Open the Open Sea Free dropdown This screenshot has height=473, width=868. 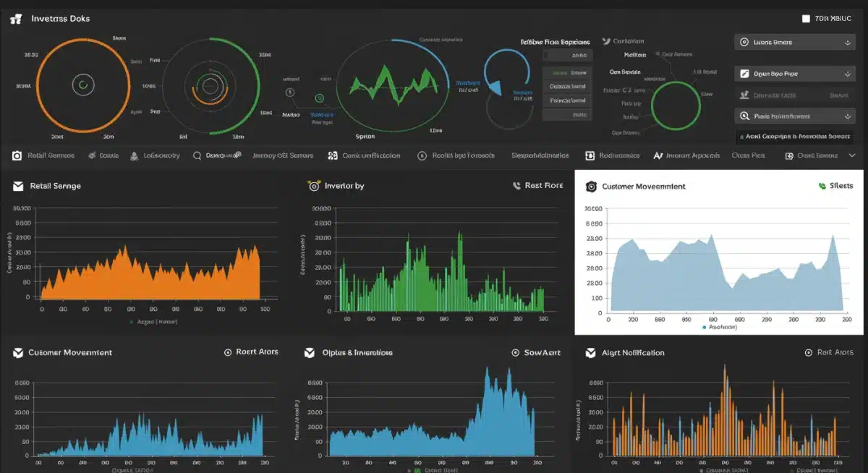click(794, 73)
